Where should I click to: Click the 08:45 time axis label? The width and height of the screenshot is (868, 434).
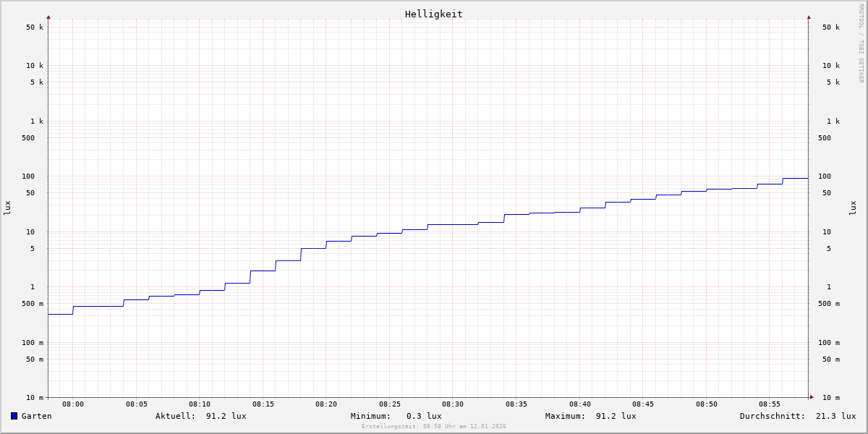click(x=643, y=404)
